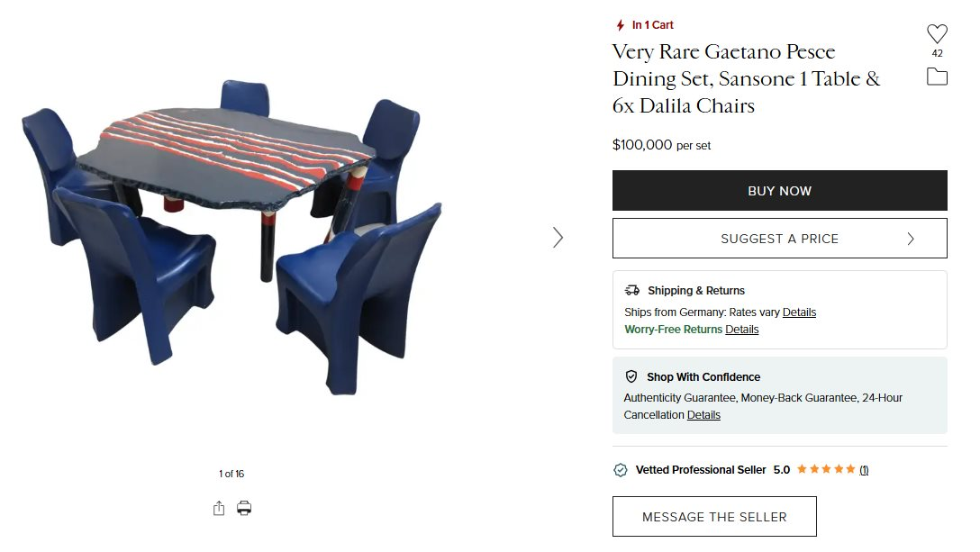Viewport: 980px width, 552px height.
Task: Expand Suggest a Price chevron arrow
Action: click(x=911, y=239)
